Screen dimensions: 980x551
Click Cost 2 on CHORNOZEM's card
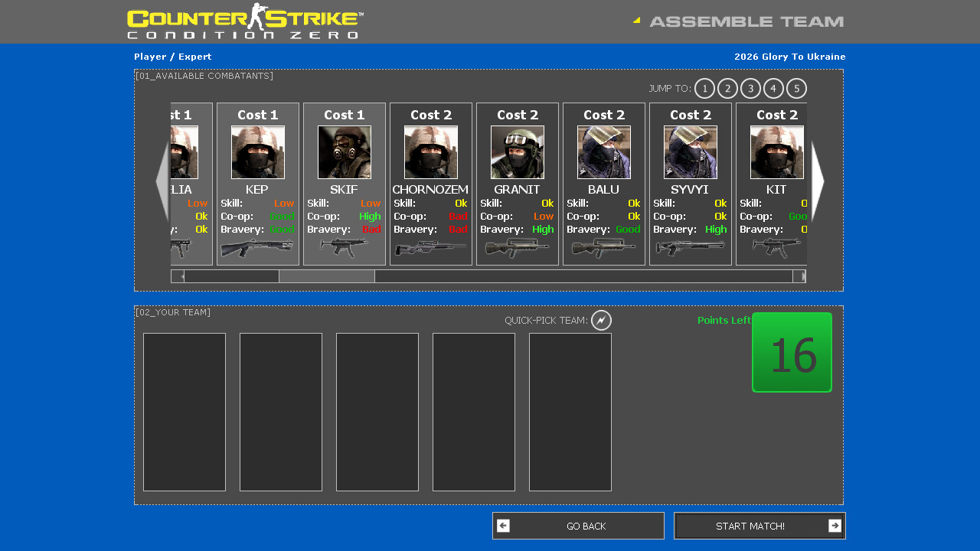point(431,115)
